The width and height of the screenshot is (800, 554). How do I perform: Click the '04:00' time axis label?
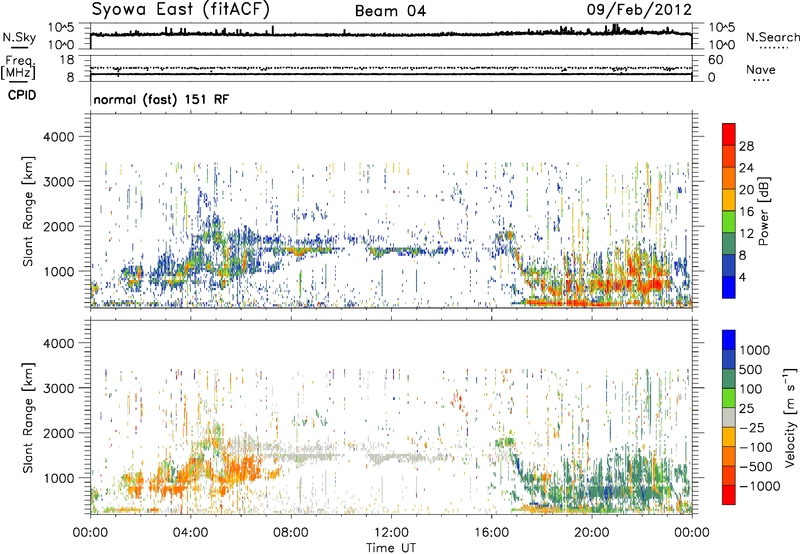[191, 533]
